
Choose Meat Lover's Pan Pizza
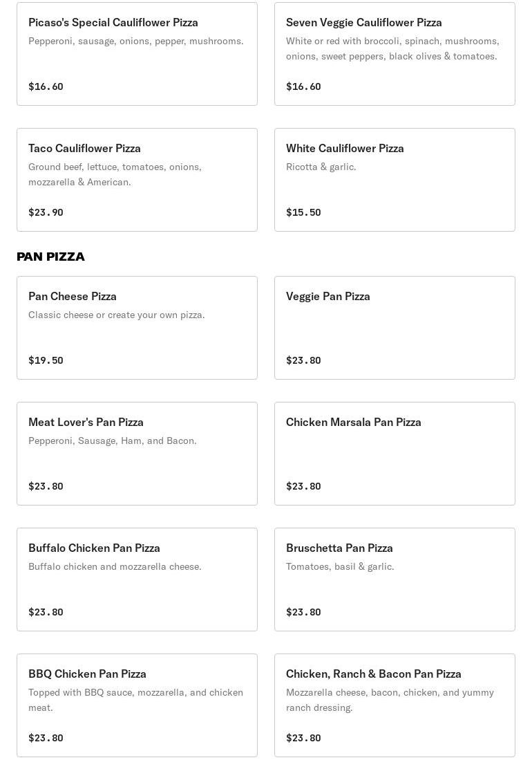click(x=137, y=454)
